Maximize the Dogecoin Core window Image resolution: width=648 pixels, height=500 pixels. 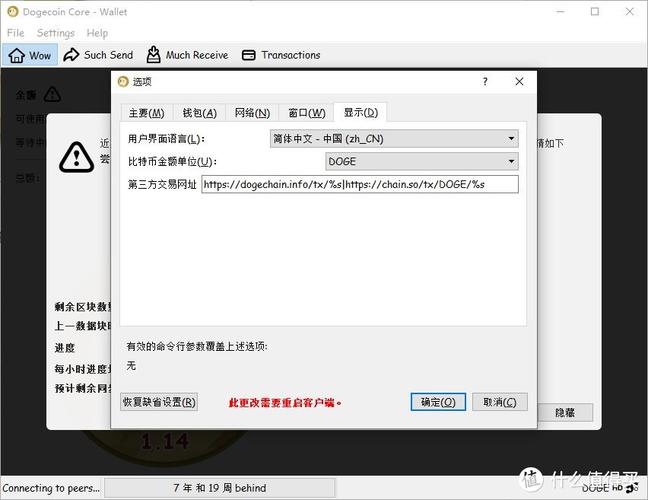595,12
